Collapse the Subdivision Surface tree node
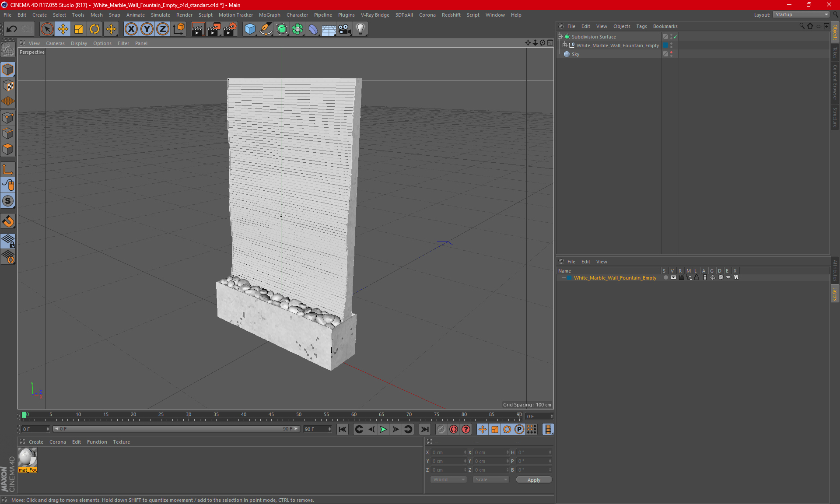The height and width of the screenshot is (504, 840). (560, 37)
